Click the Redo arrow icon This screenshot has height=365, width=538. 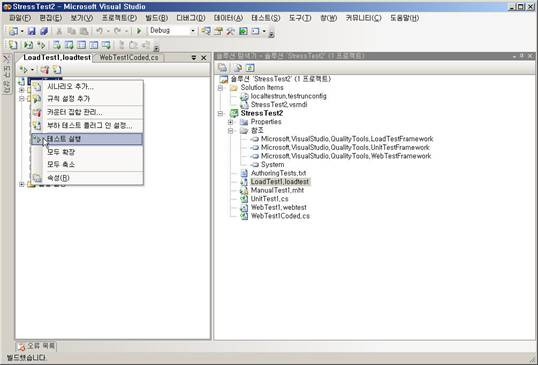click(x=117, y=31)
